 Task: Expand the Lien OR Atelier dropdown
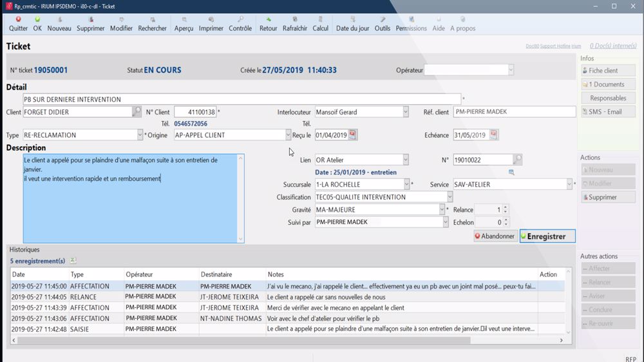click(405, 160)
